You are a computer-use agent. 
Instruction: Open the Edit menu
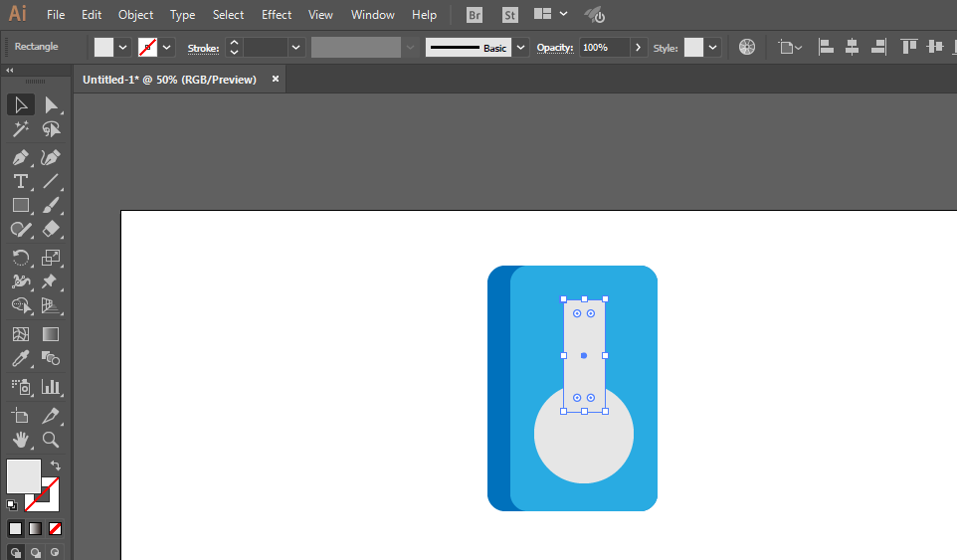coord(92,15)
